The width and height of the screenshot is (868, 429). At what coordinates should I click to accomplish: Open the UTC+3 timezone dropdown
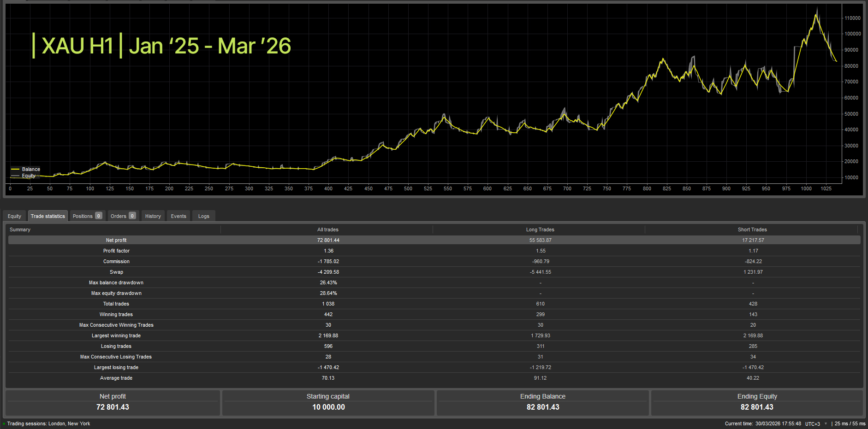click(x=812, y=423)
